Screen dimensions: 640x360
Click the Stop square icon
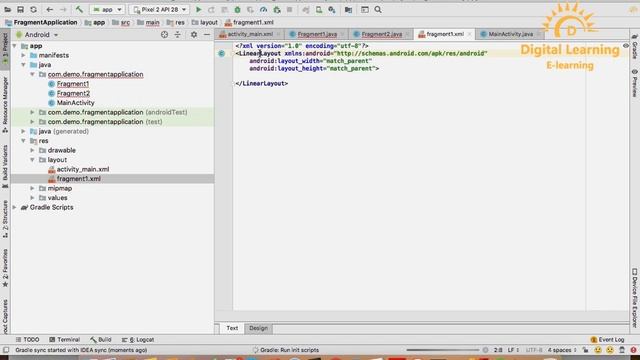289,9
